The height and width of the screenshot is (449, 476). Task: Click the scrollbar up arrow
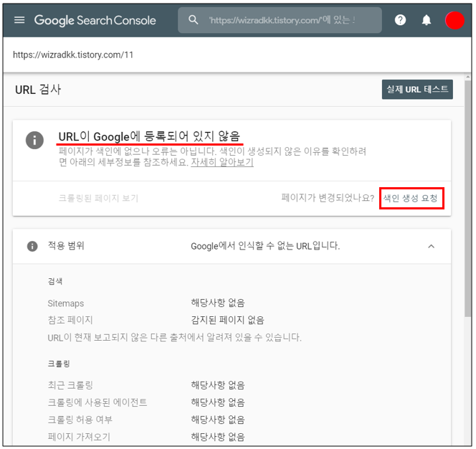pos(468,77)
